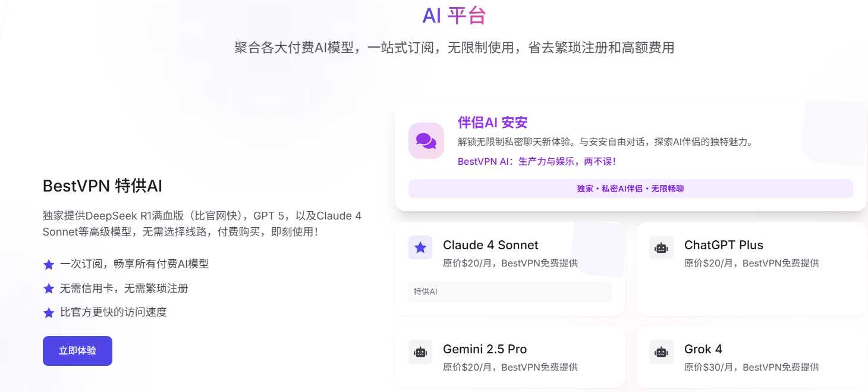Screen dimensions: 868x392
Task: Click the BestVPN 特供AI section title
Action: [102, 186]
